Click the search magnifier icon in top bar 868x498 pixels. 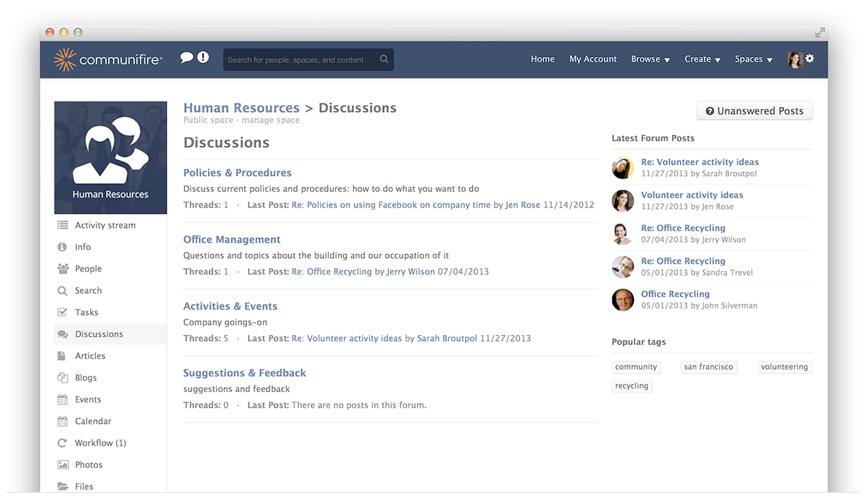[x=384, y=59]
